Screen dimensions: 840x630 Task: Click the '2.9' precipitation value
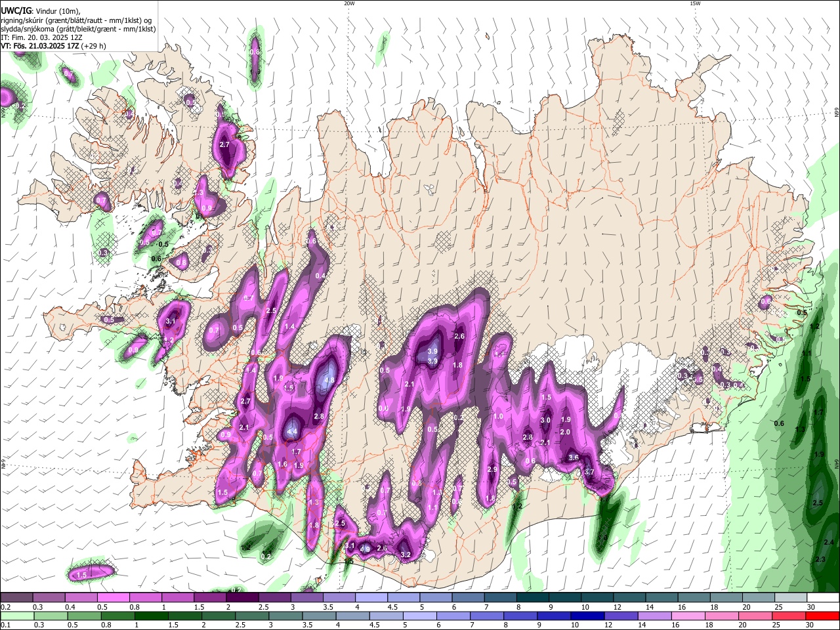pyautogui.click(x=492, y=469)
